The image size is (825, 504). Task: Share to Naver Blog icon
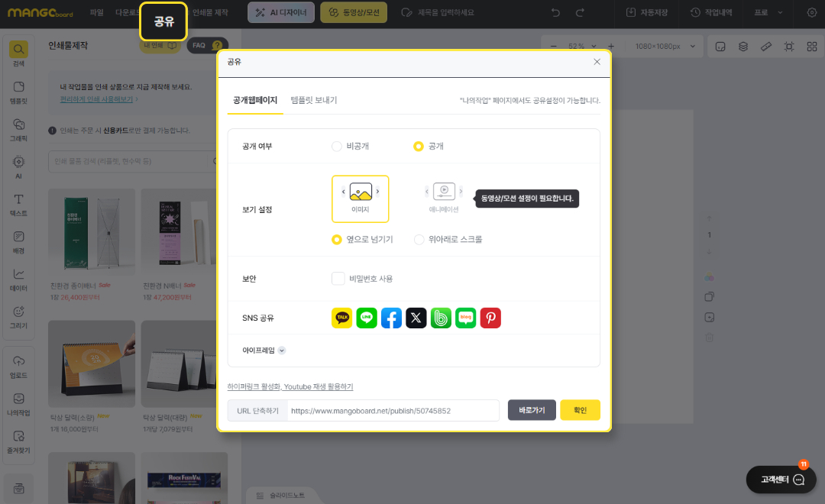click(x=465, y=318)
